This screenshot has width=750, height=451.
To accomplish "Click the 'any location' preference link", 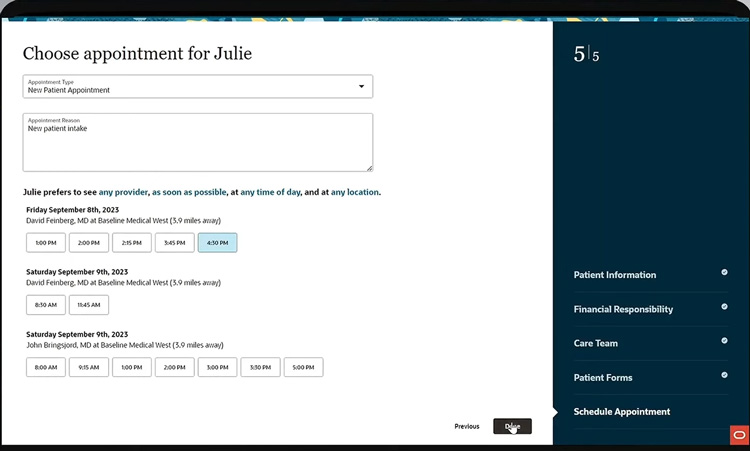I will [354, 192].
